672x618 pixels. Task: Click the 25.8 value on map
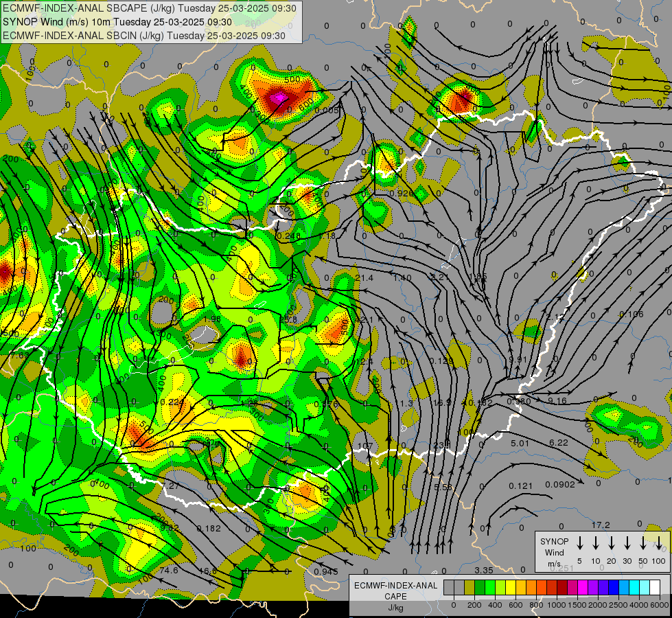[x=288, y=319]
